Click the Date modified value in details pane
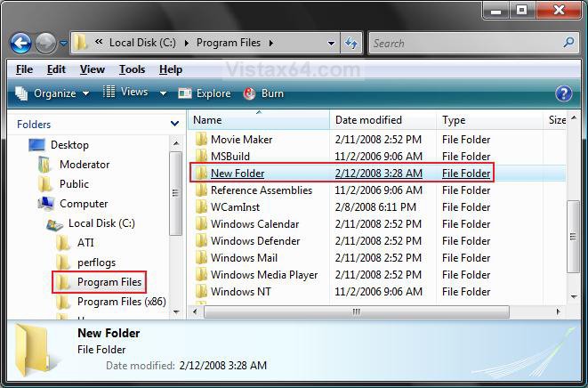The height and width of the screenshot is (388, 588). (x=223, y=366)
